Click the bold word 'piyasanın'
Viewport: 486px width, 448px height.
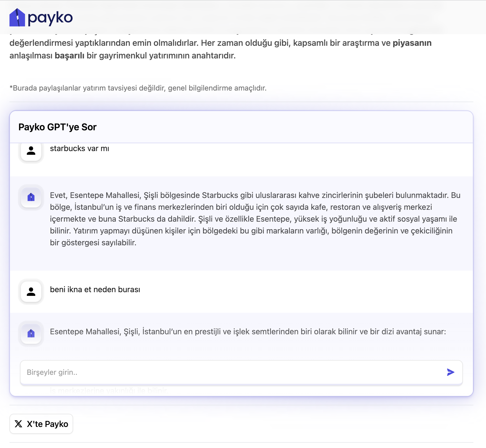point(412,43)
